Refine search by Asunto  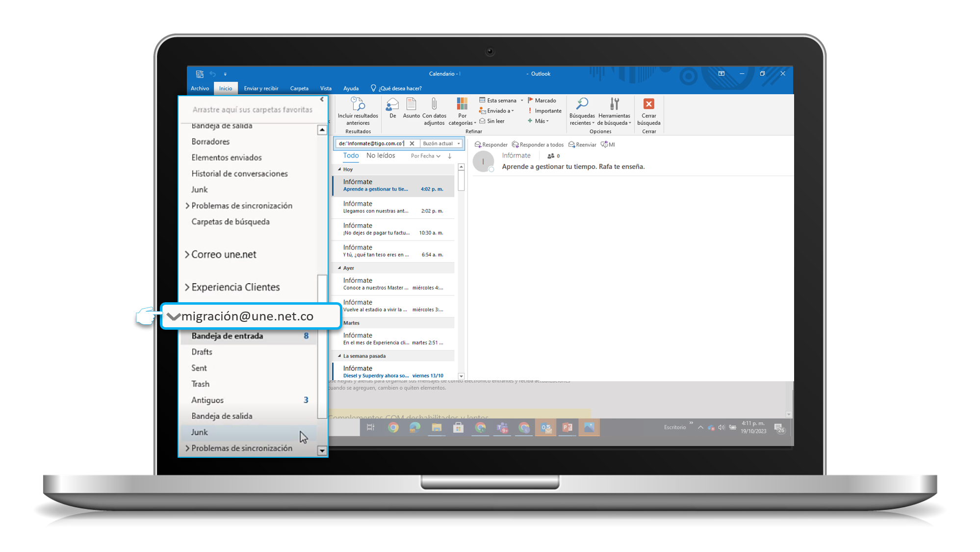pos(411,108)
